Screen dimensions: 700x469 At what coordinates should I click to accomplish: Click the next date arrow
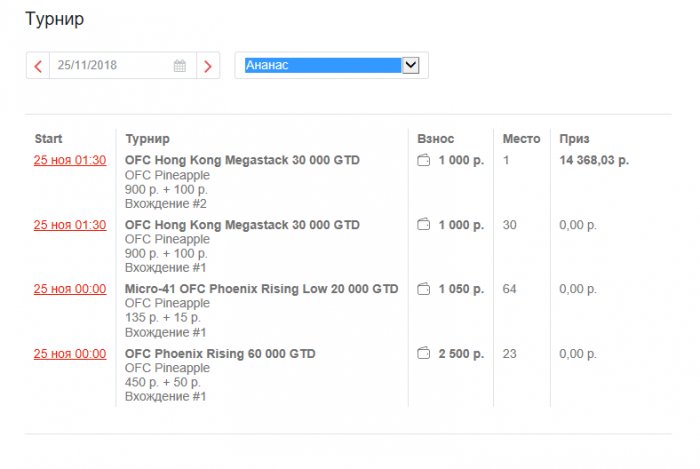[x=208, y=66]
